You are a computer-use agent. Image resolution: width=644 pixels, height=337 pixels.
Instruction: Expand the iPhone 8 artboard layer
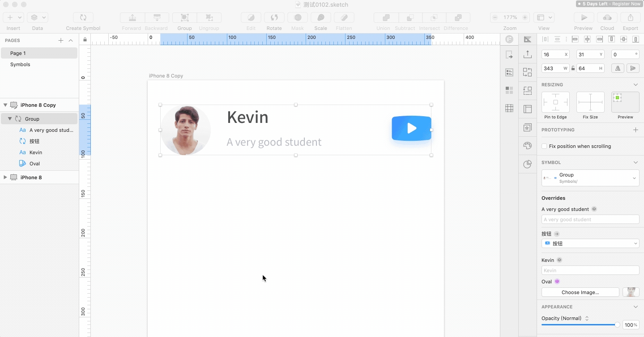pyautogui.click(x=5, y=177)
